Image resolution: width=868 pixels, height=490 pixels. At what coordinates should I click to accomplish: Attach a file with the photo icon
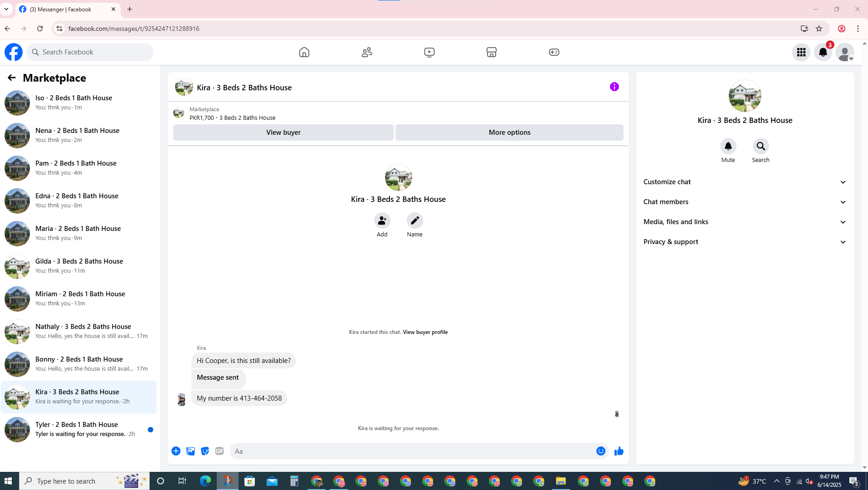[190, 451]
